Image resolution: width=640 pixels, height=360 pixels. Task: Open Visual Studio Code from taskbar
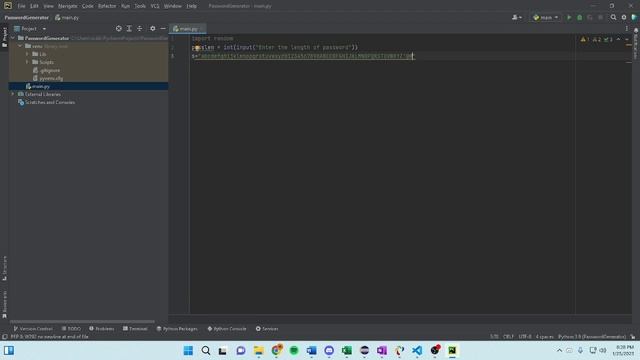pos(417,351)
